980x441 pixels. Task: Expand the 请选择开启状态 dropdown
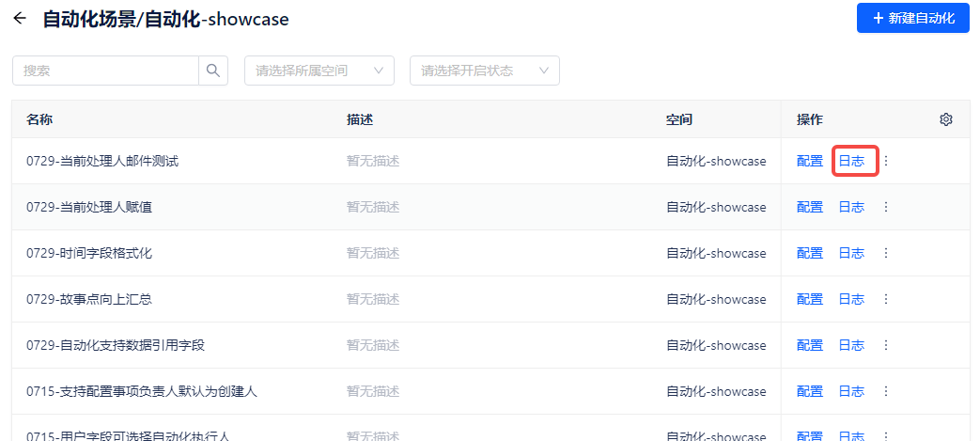coord(485,71)
